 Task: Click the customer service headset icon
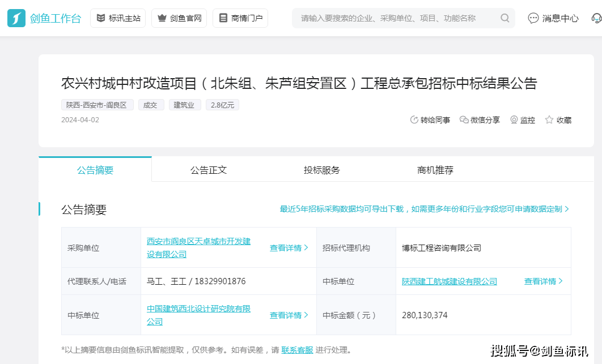pyautogui.click(x=597, y=18)
